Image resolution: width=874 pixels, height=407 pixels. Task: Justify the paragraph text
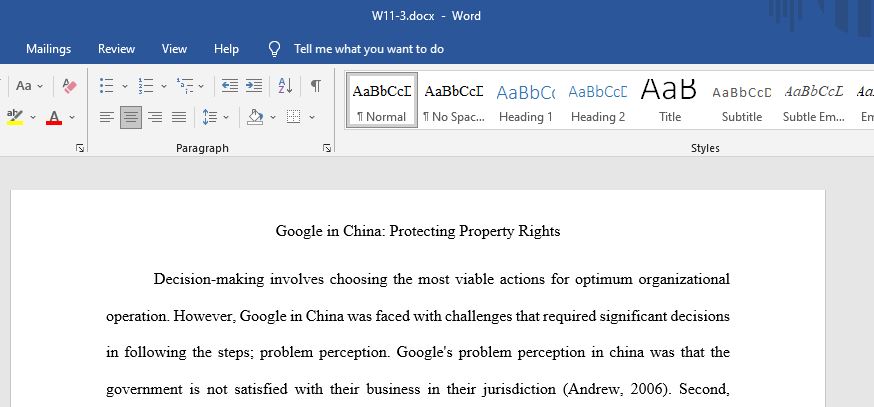click(x=178, y=117)
